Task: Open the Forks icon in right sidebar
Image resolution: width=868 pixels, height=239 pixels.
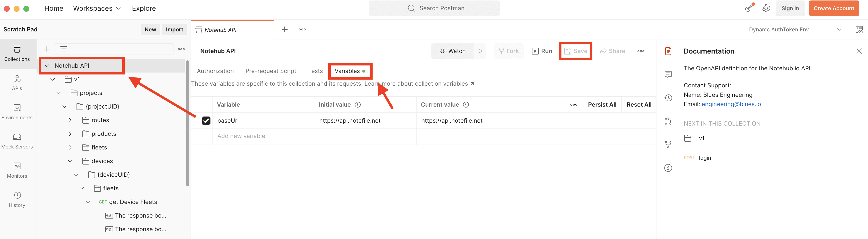Action: click(x=668, y=144)
